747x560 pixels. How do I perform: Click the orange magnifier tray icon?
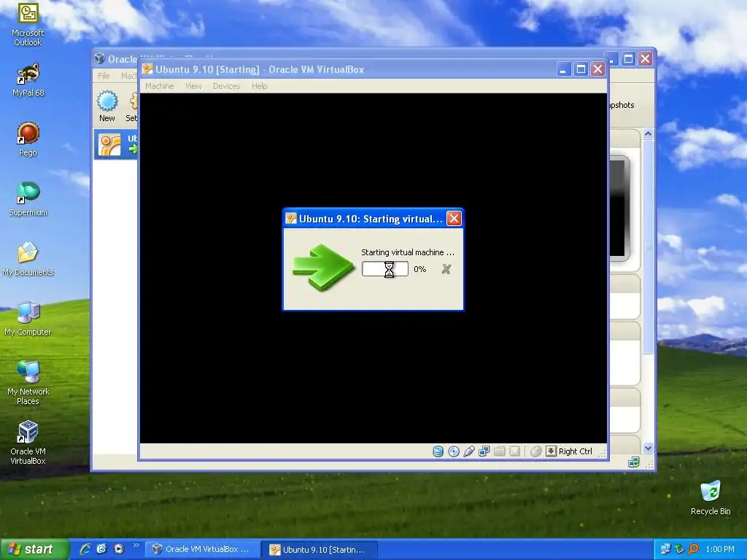693,549
